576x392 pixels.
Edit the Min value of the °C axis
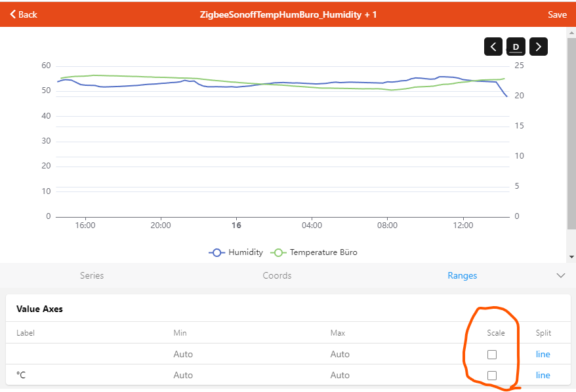click(183, 376)
